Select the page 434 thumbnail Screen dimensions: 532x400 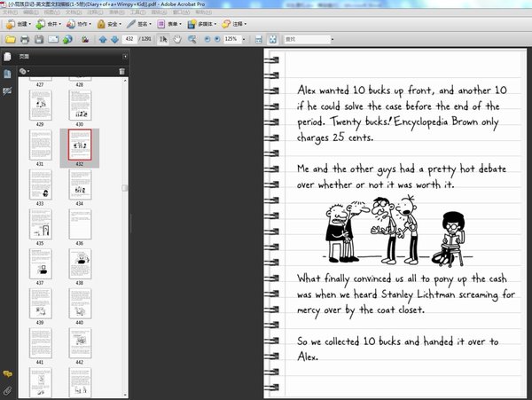click(x=80, y=184)
